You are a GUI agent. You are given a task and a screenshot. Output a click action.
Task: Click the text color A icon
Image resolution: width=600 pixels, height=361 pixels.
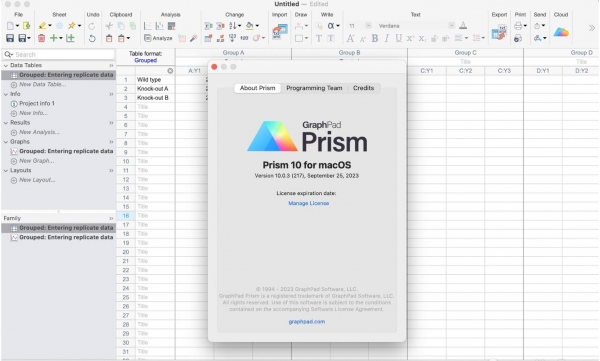coord(463,26)
